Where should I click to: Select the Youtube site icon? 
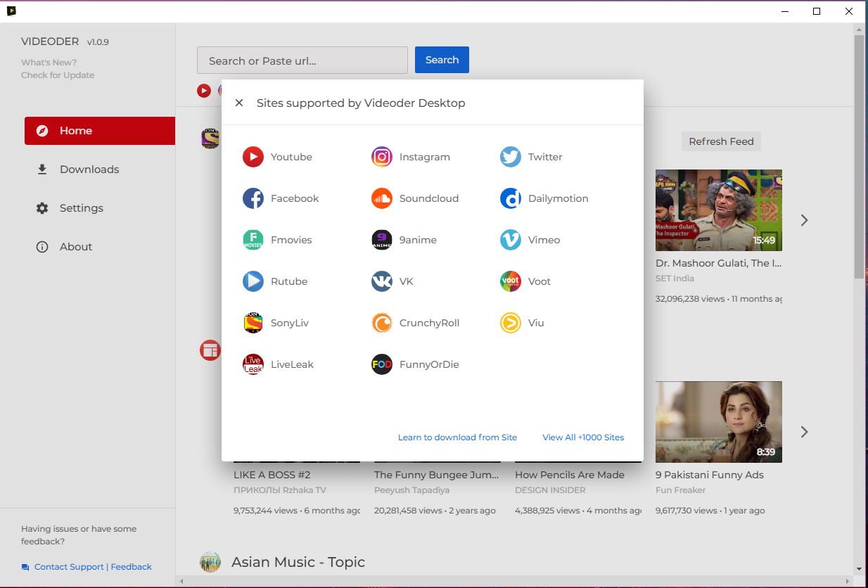coord(253,157)
